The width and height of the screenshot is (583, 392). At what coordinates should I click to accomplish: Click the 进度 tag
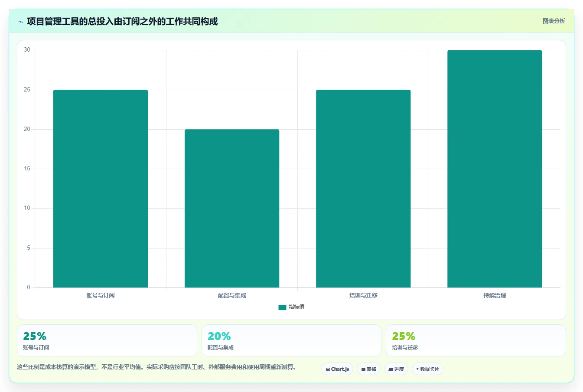[x=396, y=369]
